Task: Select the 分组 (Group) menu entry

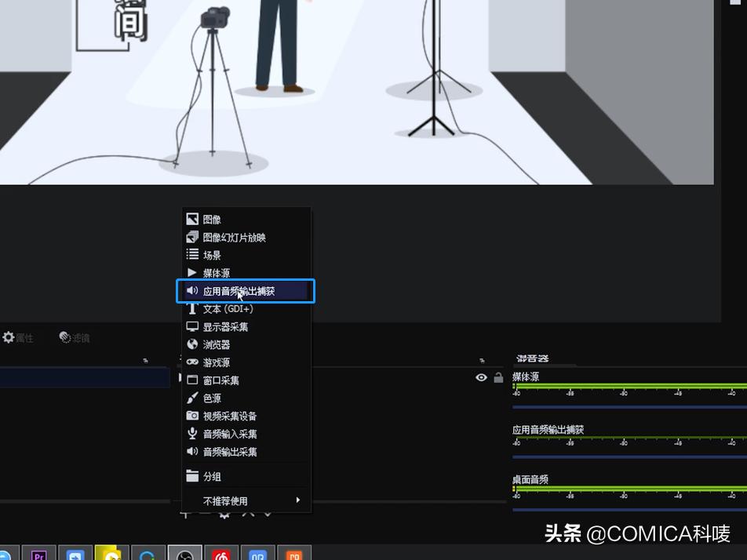Action: click(x=210, y=476)
